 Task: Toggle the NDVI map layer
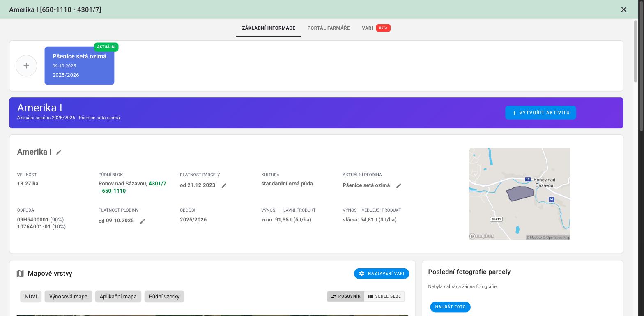(x=31, y=296)
